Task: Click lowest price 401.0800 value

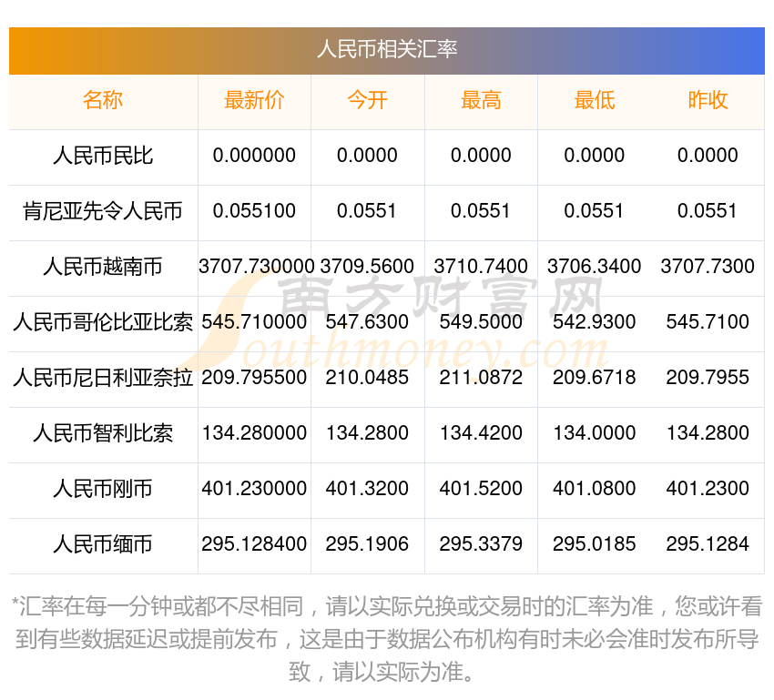Action: click(x=595, y=489)
